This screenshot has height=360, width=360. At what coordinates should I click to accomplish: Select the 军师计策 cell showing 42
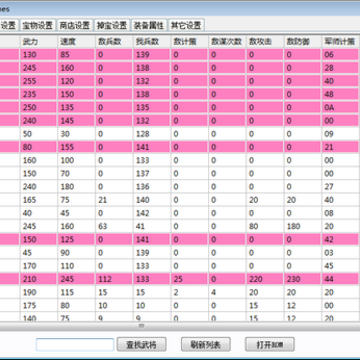(x=341, y=240)
